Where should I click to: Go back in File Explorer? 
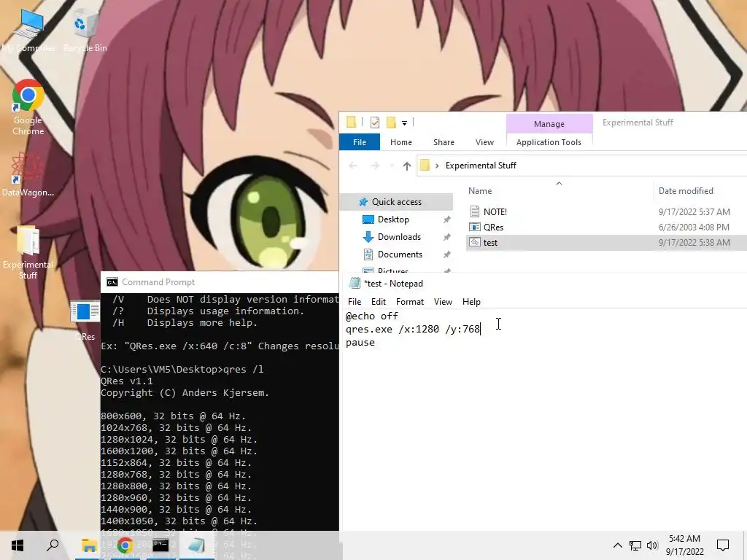coord(353,166)
